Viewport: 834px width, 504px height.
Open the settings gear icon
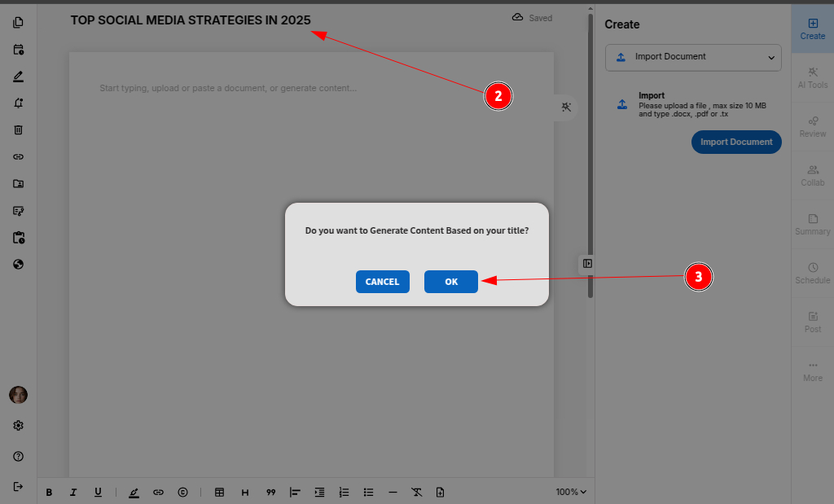point(18,425)
